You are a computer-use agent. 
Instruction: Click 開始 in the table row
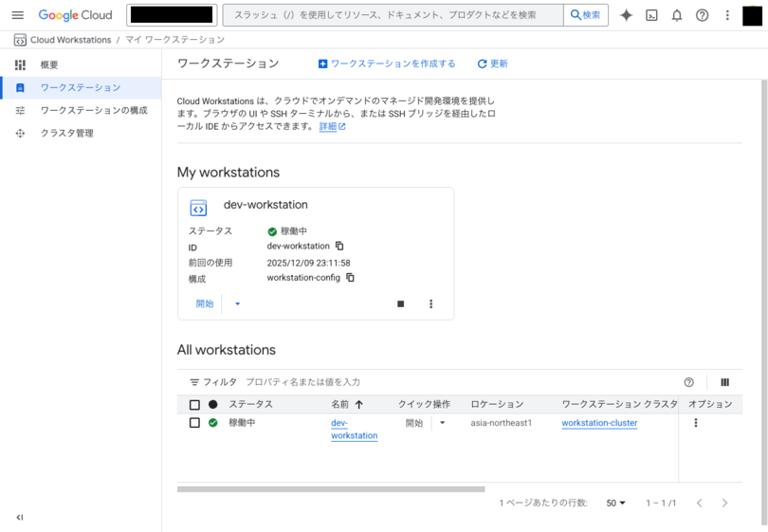click(x=414, y=423)
